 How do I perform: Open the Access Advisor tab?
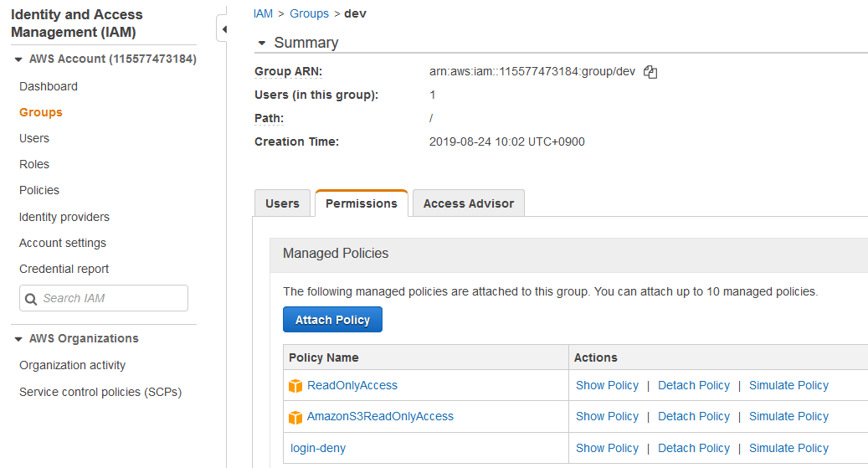[x=469, y=203]
